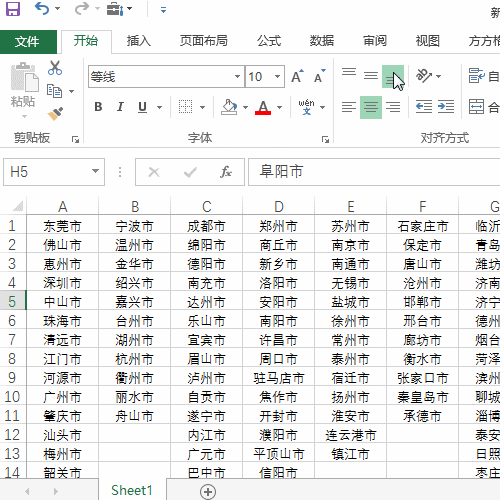This screenshot has width=500, height=500.
Task: Open the font size 10 dropdown
Action: click(x=277, y=77)
